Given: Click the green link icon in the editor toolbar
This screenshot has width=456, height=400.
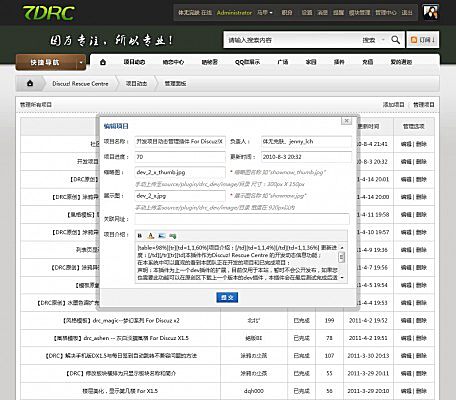Looking at the screenshot, I should pos(173,236).
